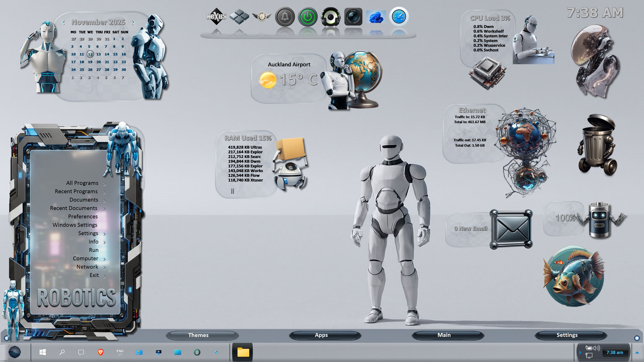Toggle ENG US input language indicator

(x=120, y=352)
